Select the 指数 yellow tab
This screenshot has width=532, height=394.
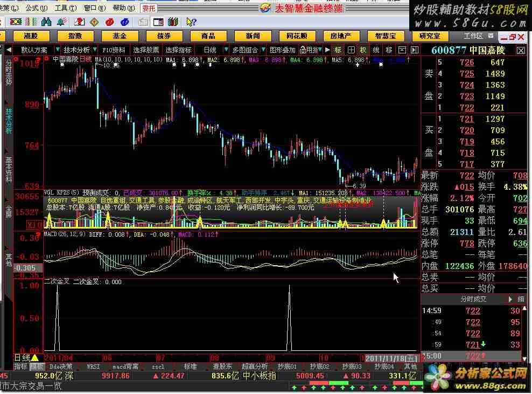76,36
